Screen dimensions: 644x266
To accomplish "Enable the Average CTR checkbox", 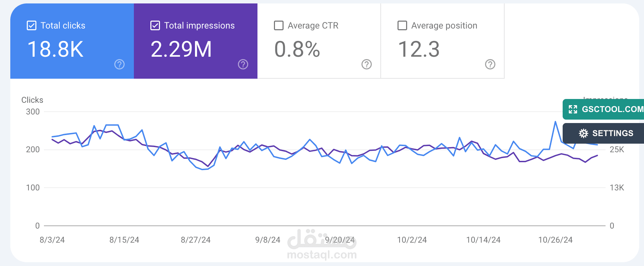I will click(279, 25).
